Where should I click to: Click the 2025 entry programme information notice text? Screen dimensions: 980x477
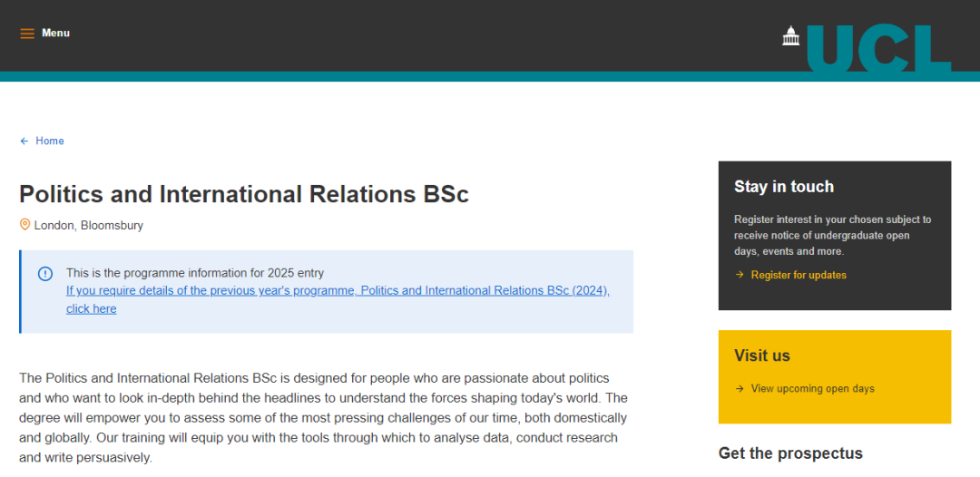[x=195, y=273]
